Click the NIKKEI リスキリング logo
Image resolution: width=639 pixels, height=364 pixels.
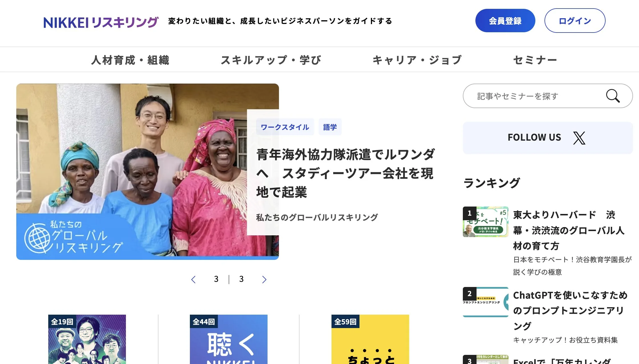point(101,22)
